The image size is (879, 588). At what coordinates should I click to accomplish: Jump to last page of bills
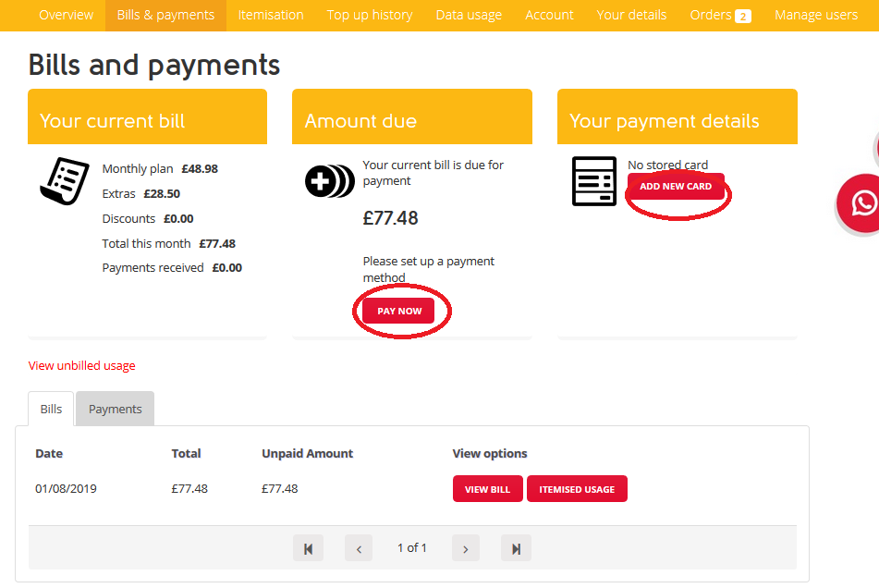click(516, 548)
